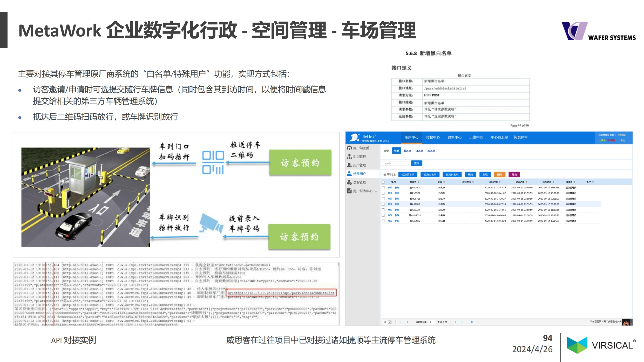Click the QR code icon in diagram
This screenshot has height=362, width=644.
pyautogui.click(x=213, y=162)
